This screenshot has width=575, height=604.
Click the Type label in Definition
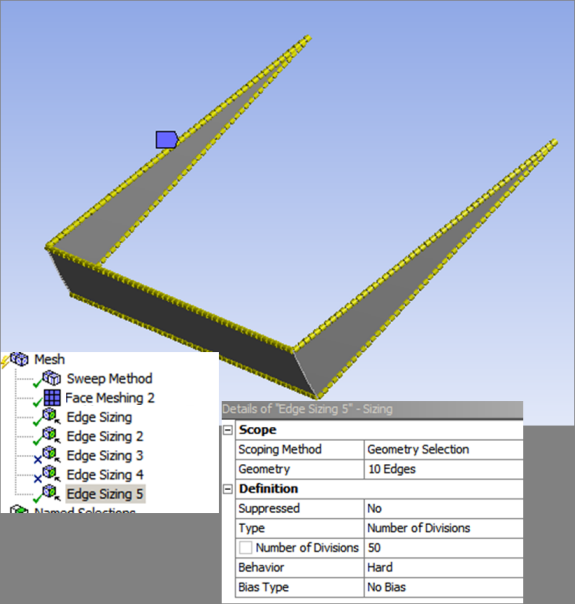[x=251, y=528]
